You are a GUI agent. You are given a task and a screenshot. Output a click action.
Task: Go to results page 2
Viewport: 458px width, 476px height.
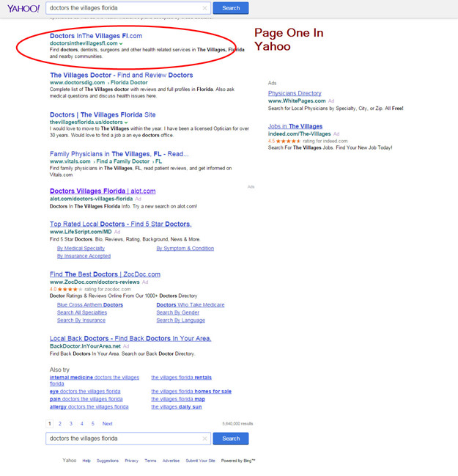pos(60,424)
